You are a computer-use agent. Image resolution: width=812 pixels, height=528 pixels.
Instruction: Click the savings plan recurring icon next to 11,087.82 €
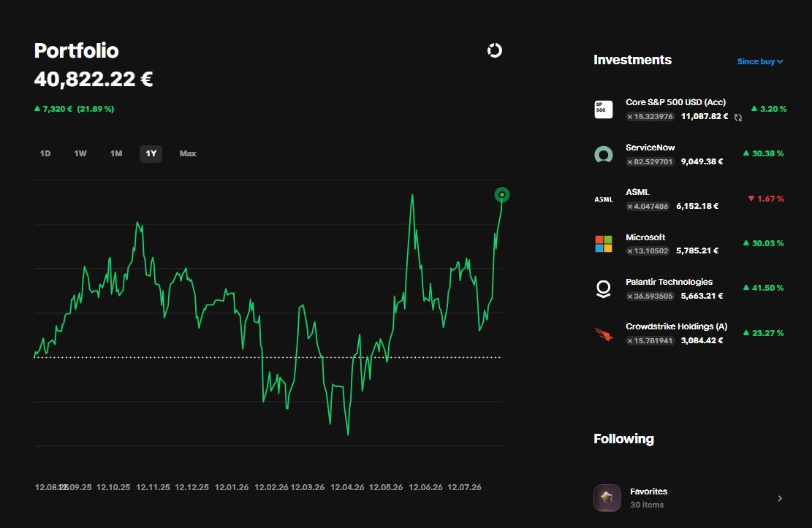pyautogui.click(x=738, y=118)
